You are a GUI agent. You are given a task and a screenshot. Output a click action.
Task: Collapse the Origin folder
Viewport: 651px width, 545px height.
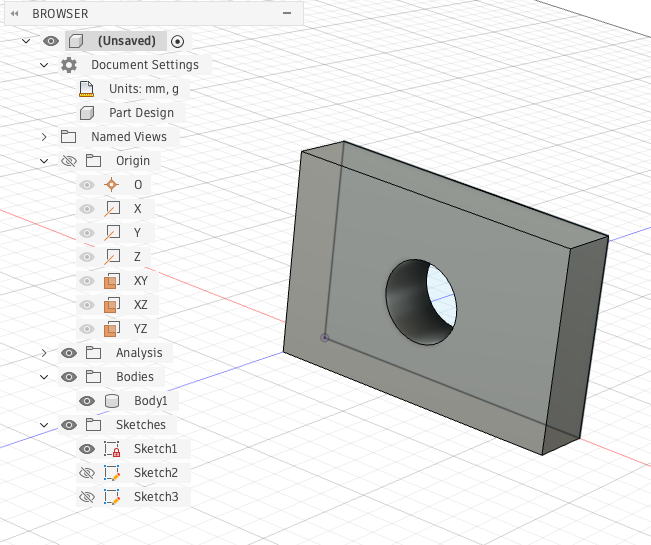coord(44,161)
